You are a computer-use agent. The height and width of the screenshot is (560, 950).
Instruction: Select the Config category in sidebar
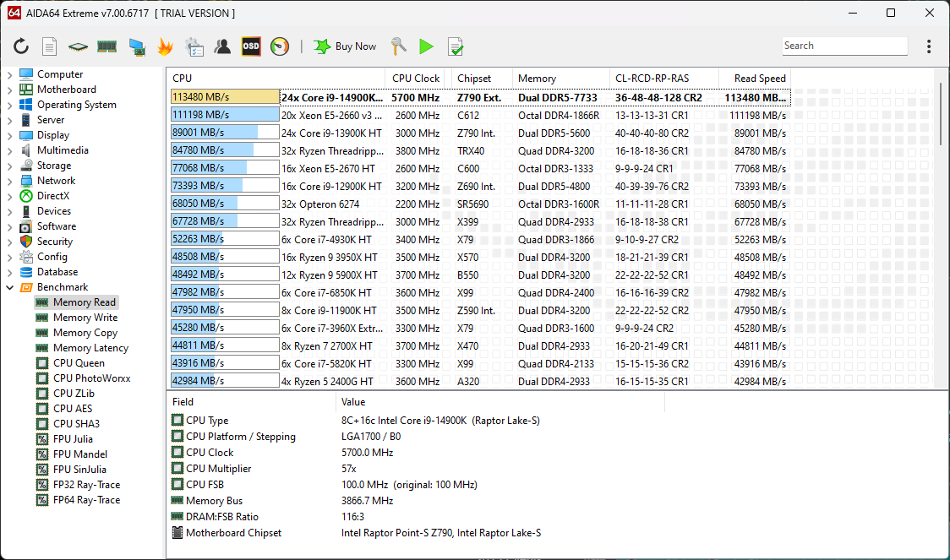point(52,257)
